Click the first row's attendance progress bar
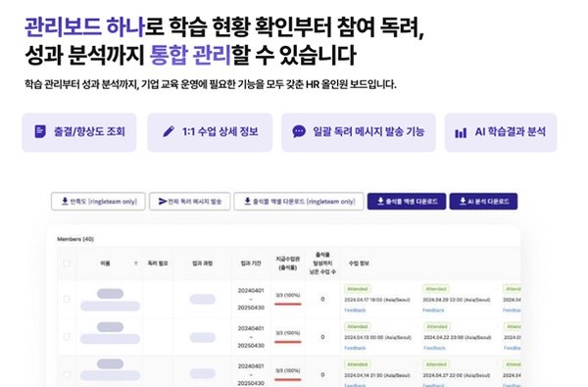This screenshot has height=387, width=588. tap(287, 304)
